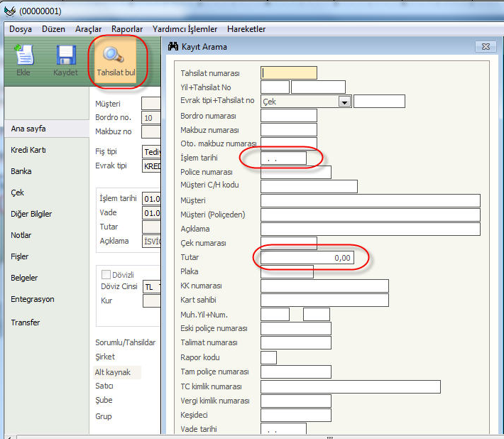Open the Raporlar menu

point(127,29)
